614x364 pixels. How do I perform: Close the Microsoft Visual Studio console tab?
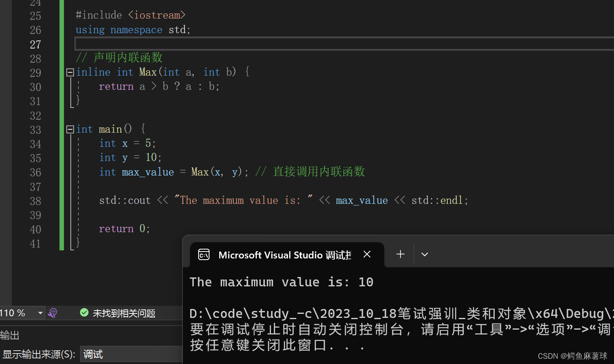pyautogui.click(x=367, y=254)
